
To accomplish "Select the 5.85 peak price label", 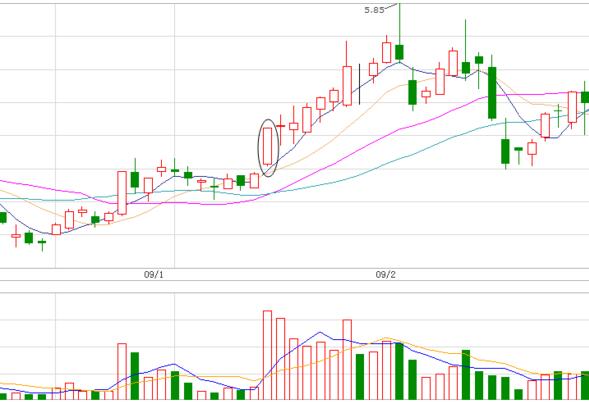I will click(x=374, y=10).
